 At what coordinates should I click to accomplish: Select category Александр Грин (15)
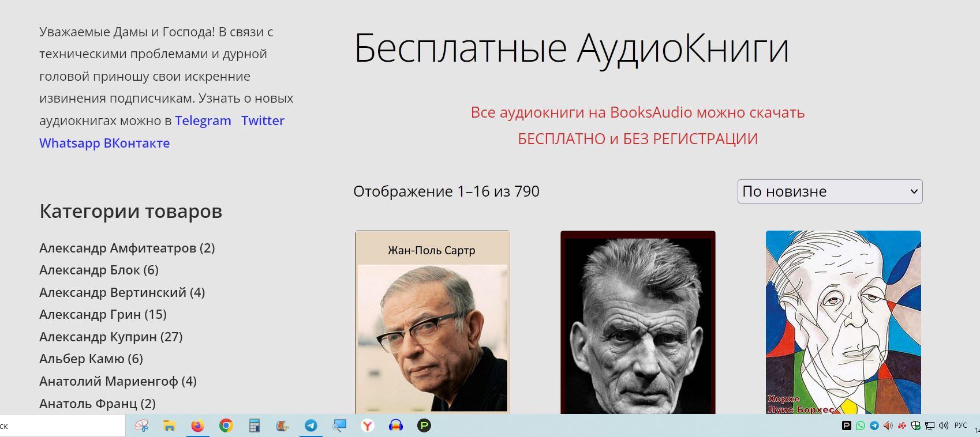point(103,314)
